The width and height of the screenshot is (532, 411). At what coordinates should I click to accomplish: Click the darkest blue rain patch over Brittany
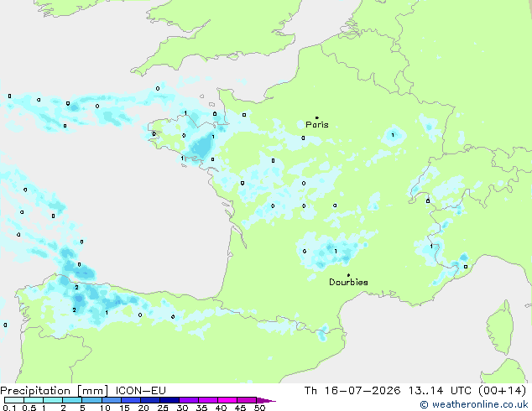pyautogui.click(x=202, y=147)
